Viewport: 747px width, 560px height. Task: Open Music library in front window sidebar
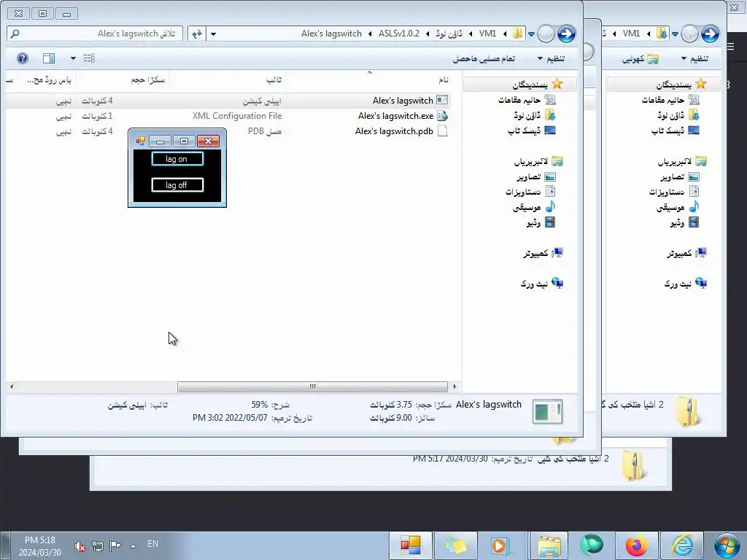534,207
